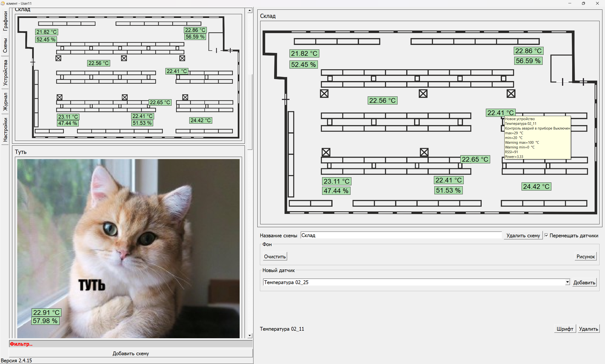Screen dimensions: 605x364
Task: Click the Очистить background button
Action: pyautogui.click(x=275, y=256)
